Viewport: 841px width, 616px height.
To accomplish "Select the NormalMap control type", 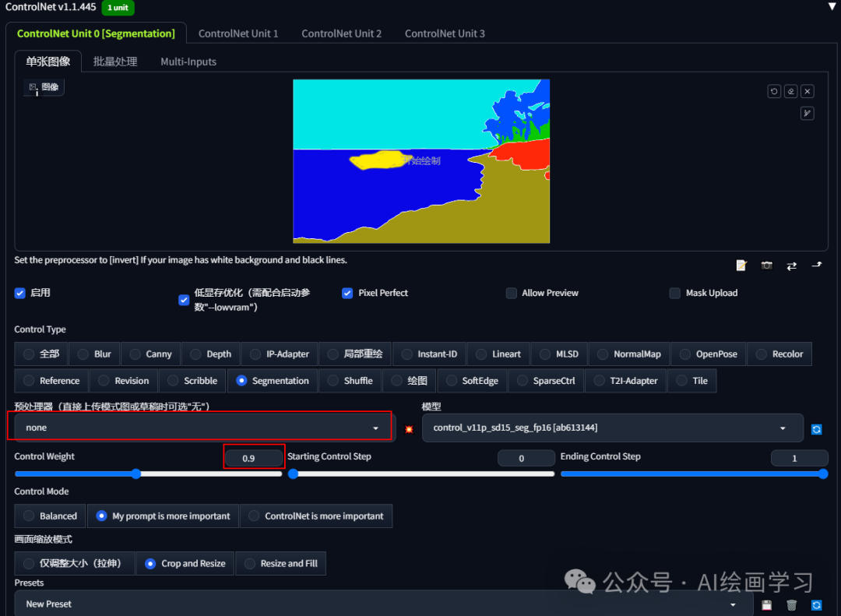I will (x=629, y=354).
